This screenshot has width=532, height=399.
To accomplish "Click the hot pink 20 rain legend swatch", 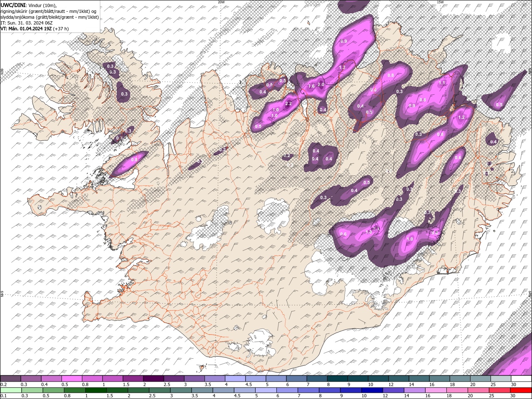I will pos(478,390).
